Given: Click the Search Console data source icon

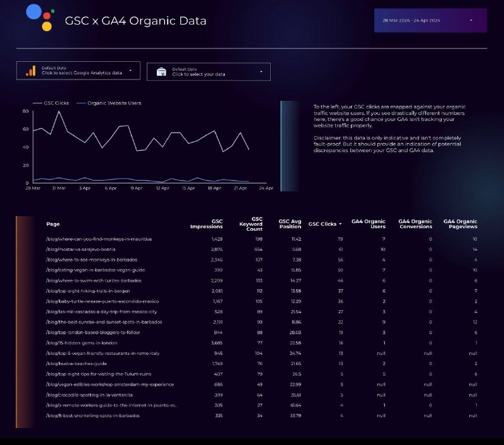Looking at the screenshot, I should (x=161, y=72).
